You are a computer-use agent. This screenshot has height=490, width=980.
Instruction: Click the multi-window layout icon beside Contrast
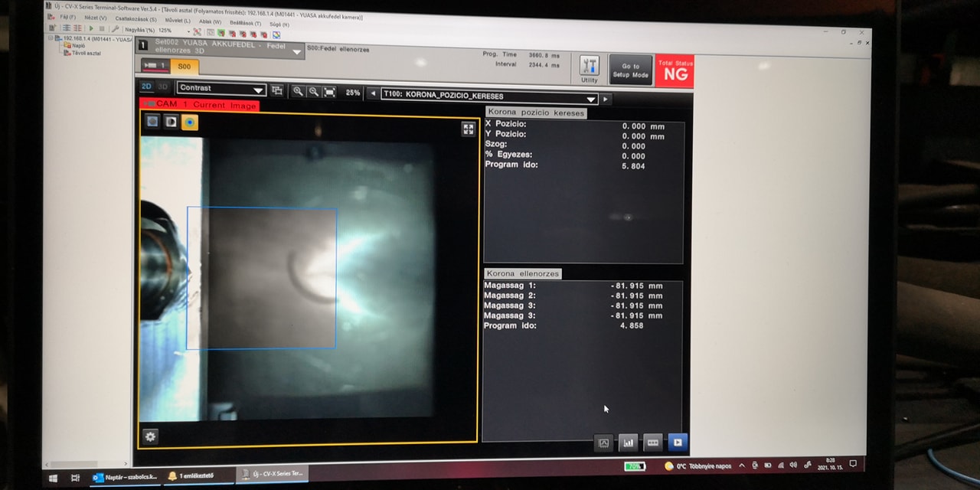(x=277, y=90)
